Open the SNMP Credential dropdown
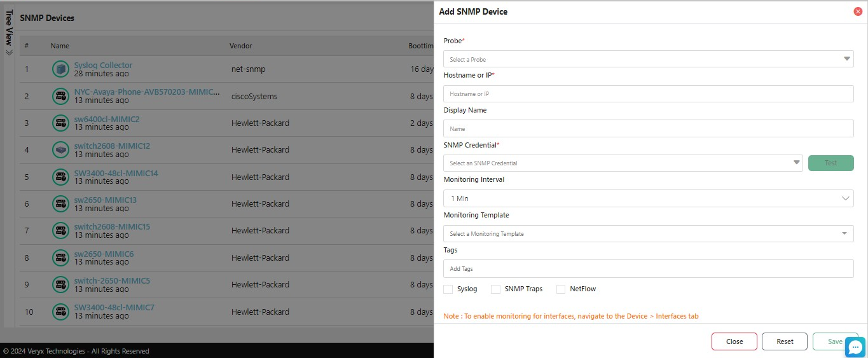This screenshot has height=358, width=868. (623, 163)
